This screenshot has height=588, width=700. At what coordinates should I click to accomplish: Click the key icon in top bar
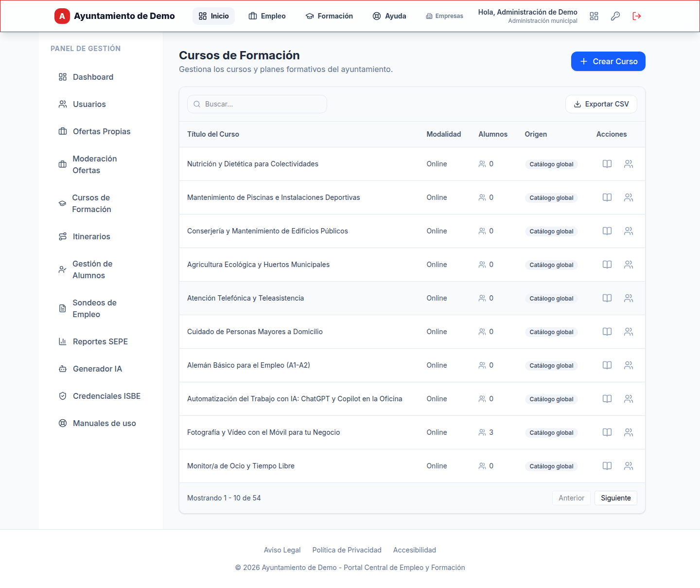pos(615,16)
